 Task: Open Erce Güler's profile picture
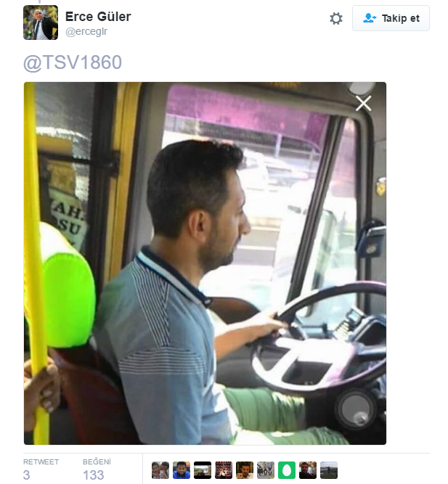coord(41,22)
